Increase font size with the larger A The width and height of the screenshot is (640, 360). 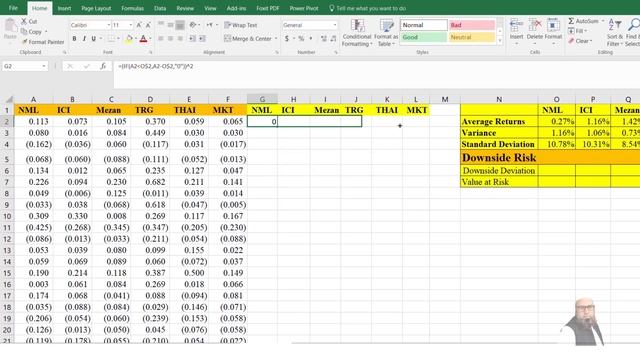pyautogui.click(x=139, y=25)
